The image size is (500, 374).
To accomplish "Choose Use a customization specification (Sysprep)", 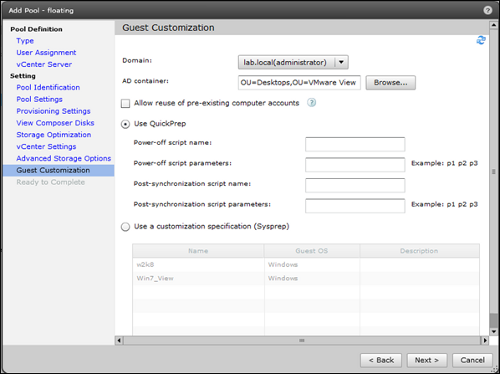I will click(125, 227).
